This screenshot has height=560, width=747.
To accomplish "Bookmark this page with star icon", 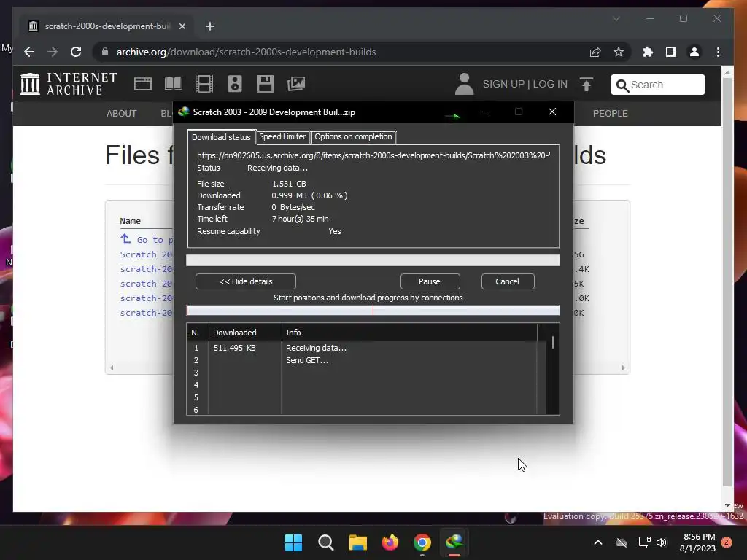I will pyautogui.click(x=619, y=52).
